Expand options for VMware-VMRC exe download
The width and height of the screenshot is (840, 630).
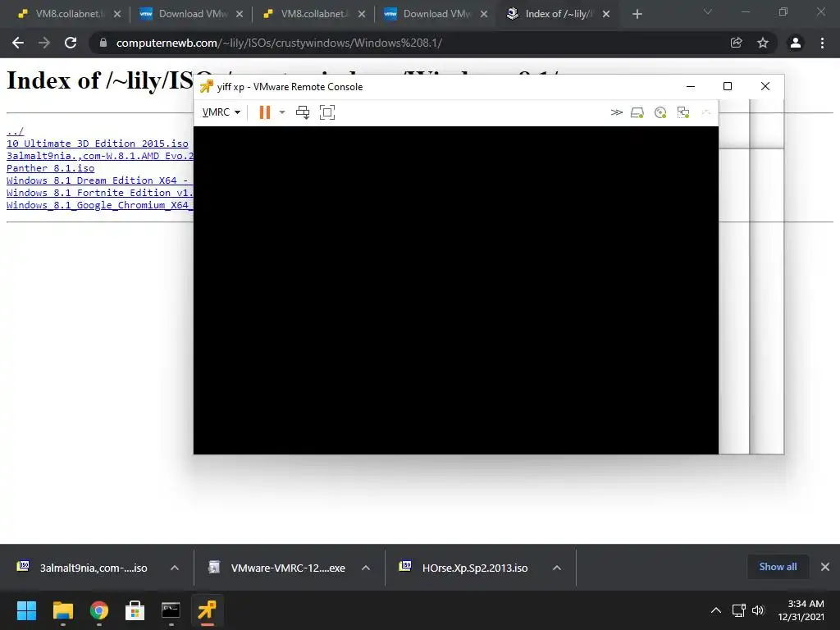point(366,568)
